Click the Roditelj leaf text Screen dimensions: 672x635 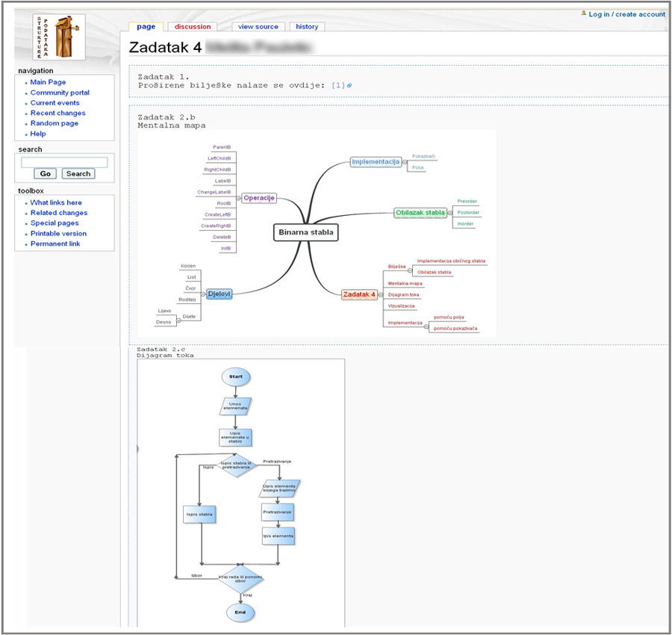point(187,300)
